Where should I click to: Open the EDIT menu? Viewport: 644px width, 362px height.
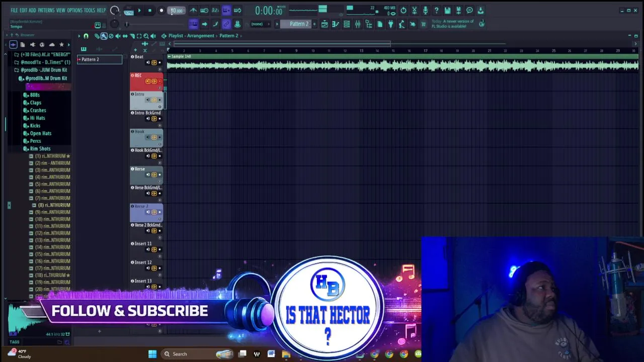(x=23, y=10)
